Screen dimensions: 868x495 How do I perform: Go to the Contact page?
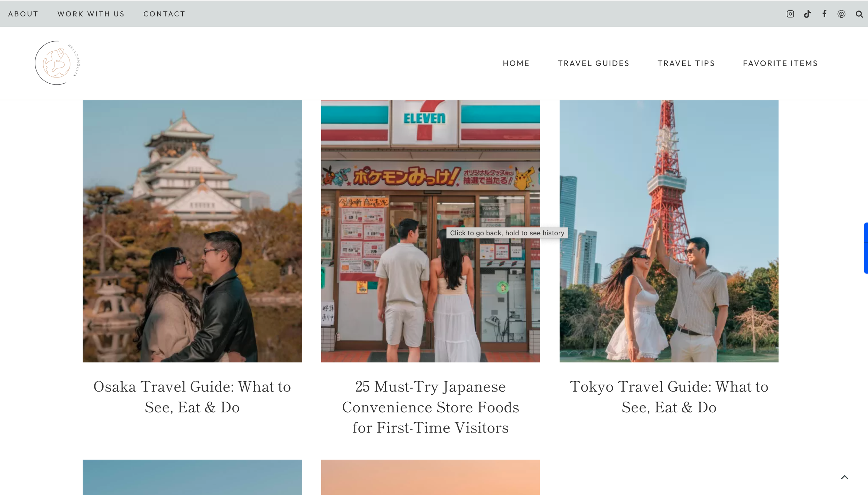(x=164, y=14)
